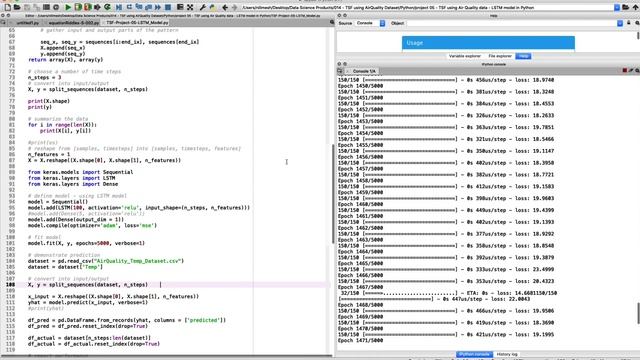Go forward to next cursor position
The height and width of the screenshot is (360, 640).
click(x=235, y=7)
